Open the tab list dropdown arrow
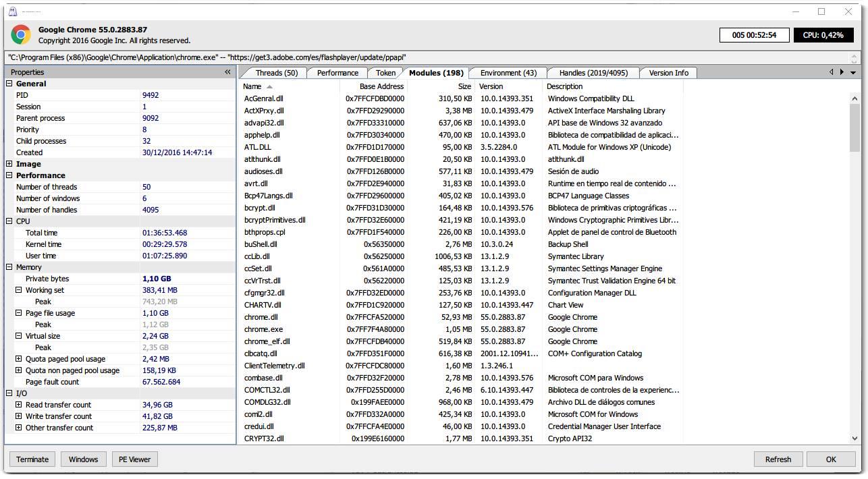This screenshot has width=868, height=479. [853, 73]
